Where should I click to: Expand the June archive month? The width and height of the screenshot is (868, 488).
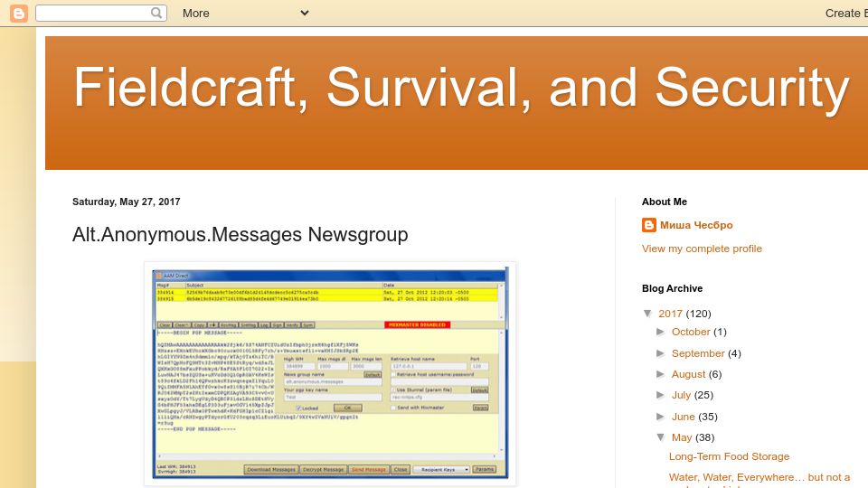(660, 416)
